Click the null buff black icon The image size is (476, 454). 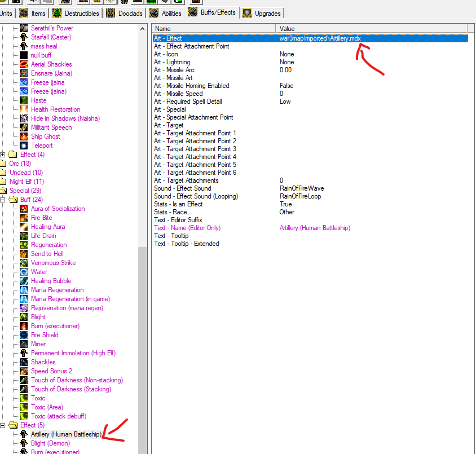tap(24, 55)
